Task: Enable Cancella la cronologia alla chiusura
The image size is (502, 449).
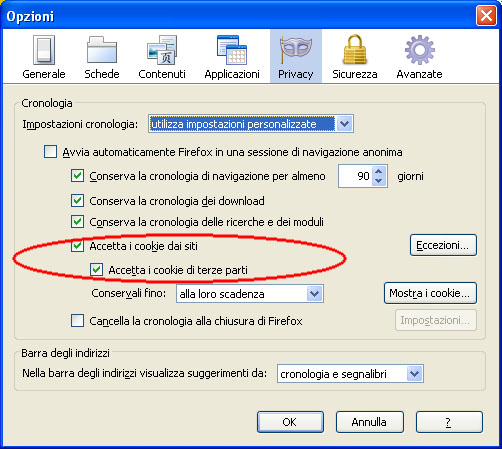Action: pos(77,321)
